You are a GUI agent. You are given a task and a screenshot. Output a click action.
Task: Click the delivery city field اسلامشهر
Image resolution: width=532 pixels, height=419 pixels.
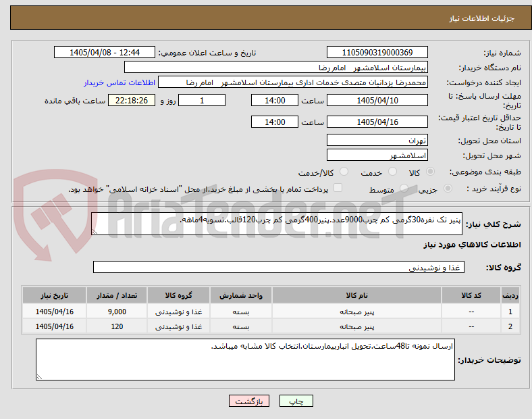(x=377, y=155)
